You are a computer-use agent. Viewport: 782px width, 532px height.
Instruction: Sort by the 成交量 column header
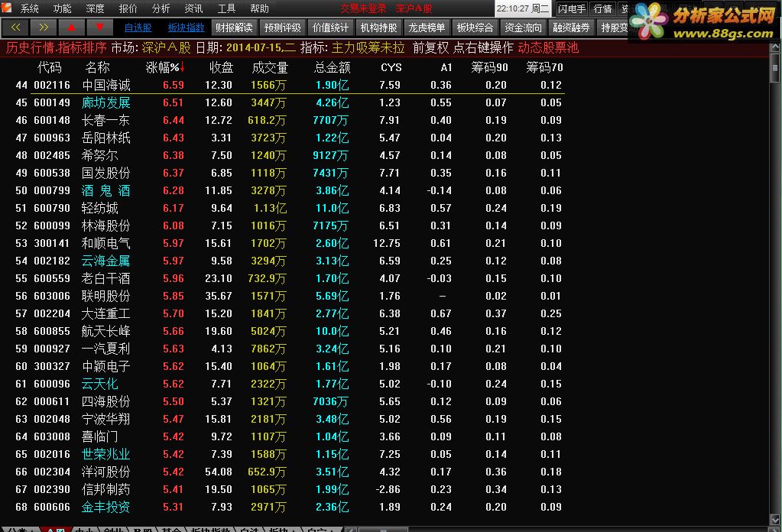270,67
